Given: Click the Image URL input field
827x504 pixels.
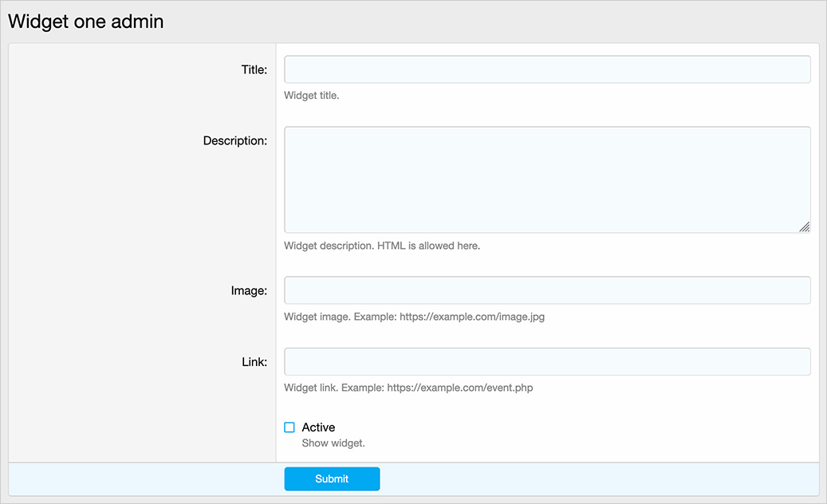Looking at the screenshot, I should pos(547,290).
